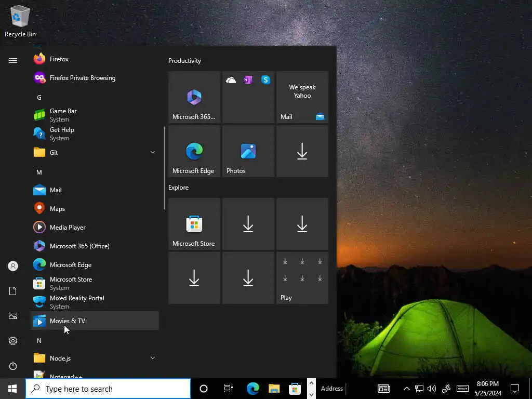Screen dimensions: 532x399
Task: Click the N letter header
Action: click(x=39, y=341)
